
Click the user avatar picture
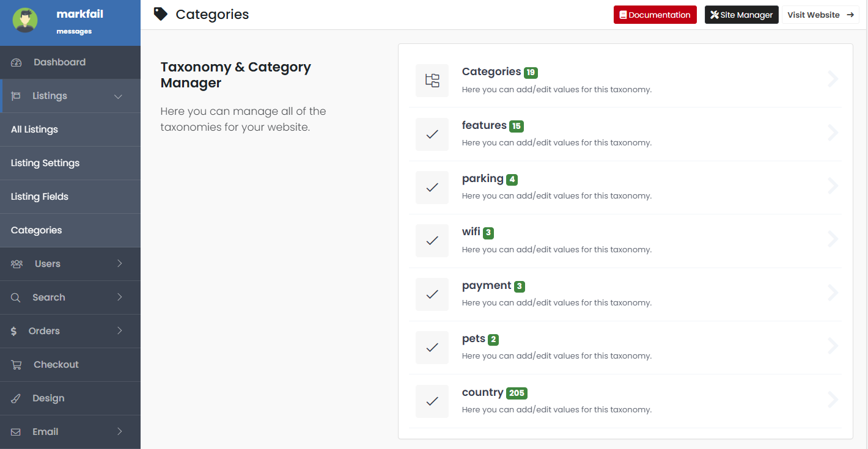pos(25,20)
